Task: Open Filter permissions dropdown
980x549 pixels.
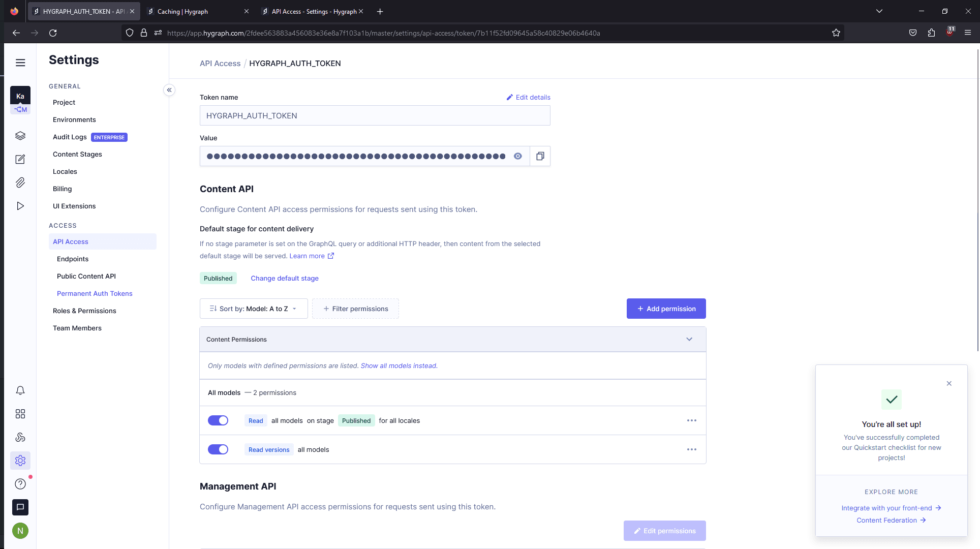Action: click(x=355, y=308)
